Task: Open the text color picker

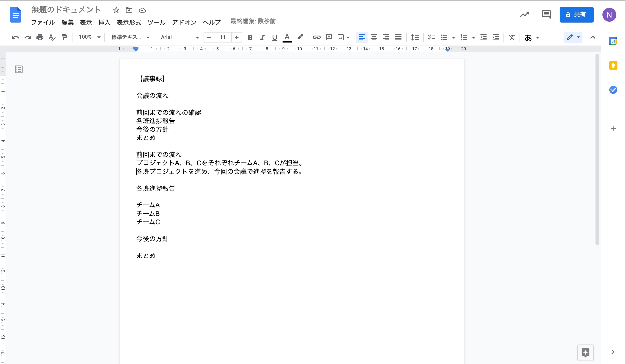Action: click(x=287, y=38)
